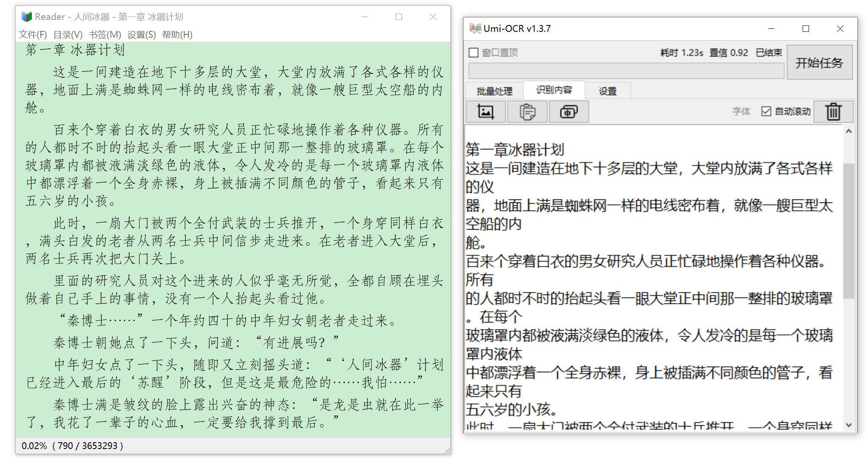868x466 pixels.
Task: Open the 目录(V) menu
Action: click(68, 35)
